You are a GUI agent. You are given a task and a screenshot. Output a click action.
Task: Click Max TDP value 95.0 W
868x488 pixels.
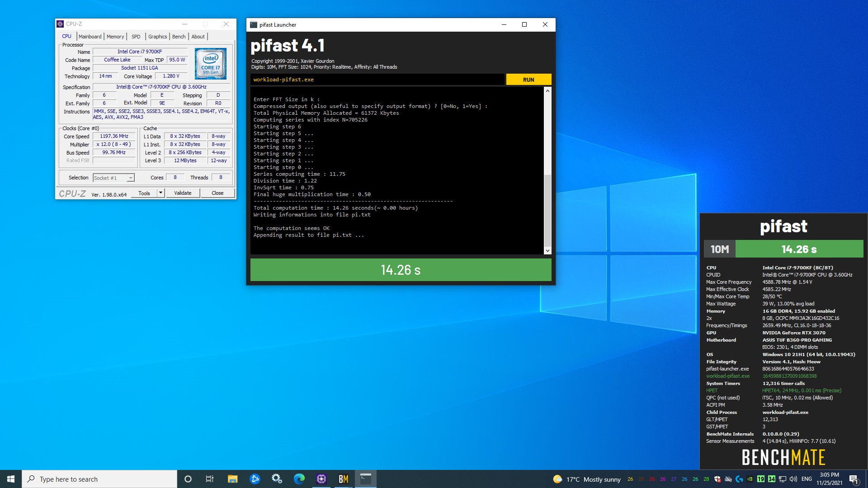point(177,60)
